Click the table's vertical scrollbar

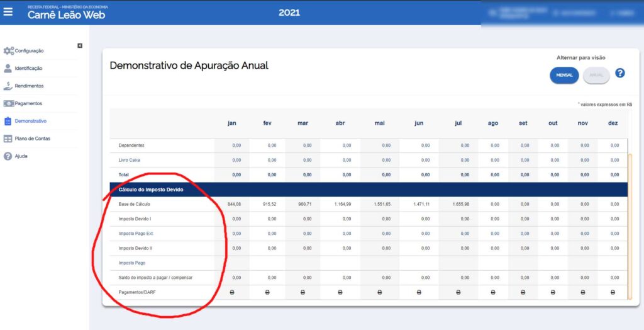point(630,226)
